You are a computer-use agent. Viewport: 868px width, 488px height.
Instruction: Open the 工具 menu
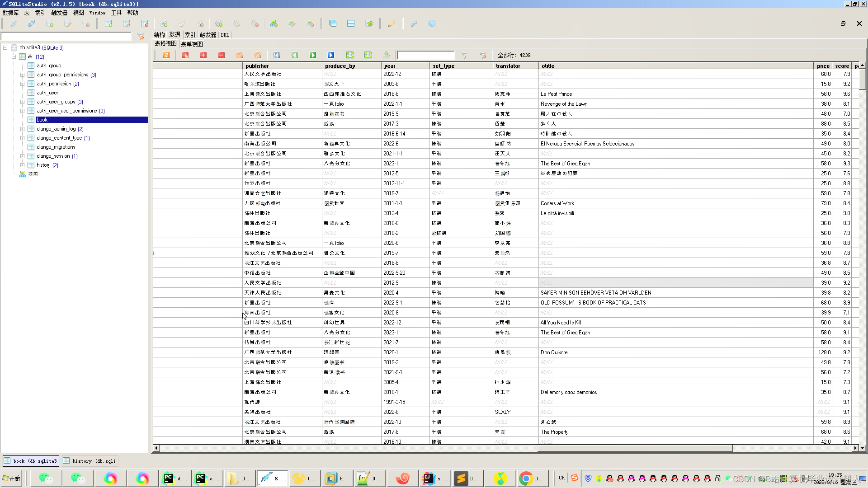point(116,13)
